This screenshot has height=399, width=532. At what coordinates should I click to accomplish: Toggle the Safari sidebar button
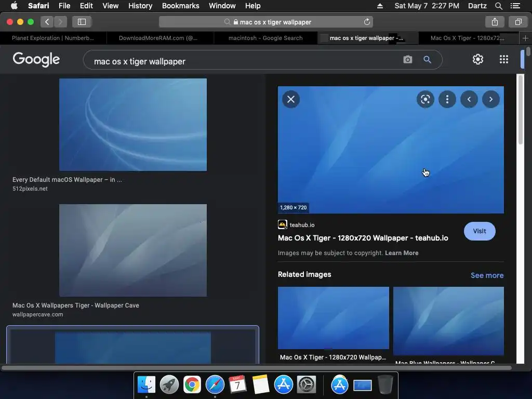click(x=82, y=22)
